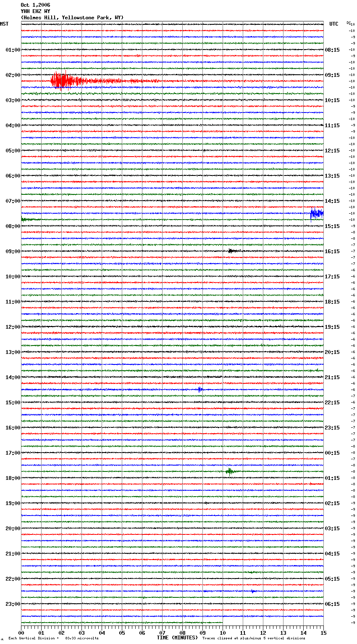The height and width of the screenshot is (644, 357).
Task: Click the 12:15 UTC time label
Action: tap(332, 151)
